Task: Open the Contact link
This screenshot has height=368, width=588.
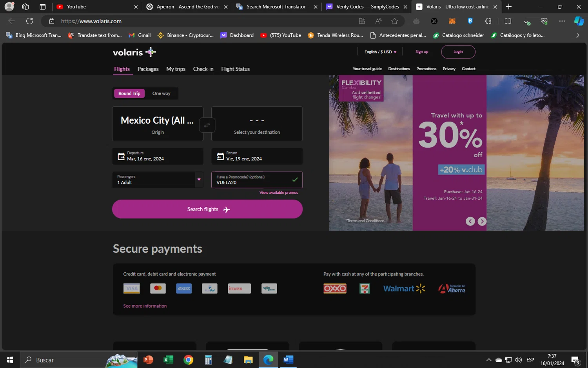Action: (x=468, y=69)
